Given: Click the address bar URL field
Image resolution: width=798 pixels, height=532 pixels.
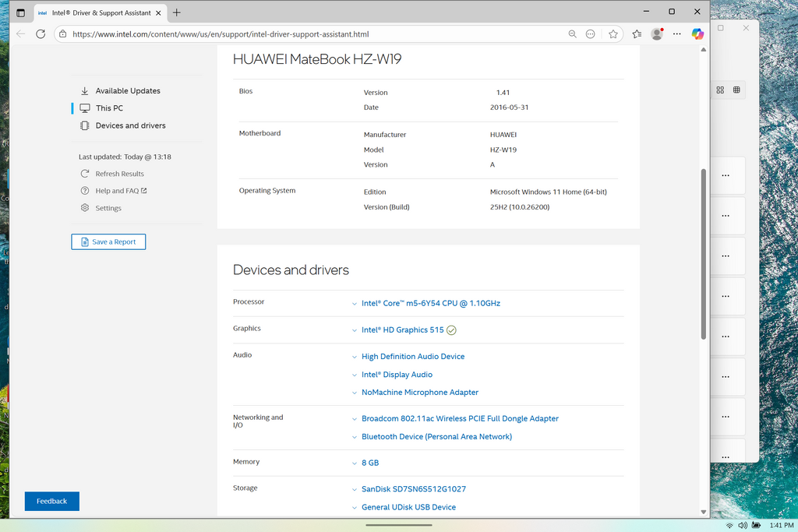Looking at the screenshot, I should (312, 34).
